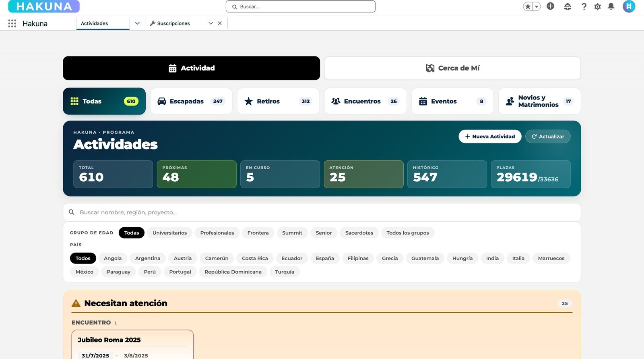Viewport: 644px width, 359px height.
Task: Select Todas age group chip
Action: [132, 233]
